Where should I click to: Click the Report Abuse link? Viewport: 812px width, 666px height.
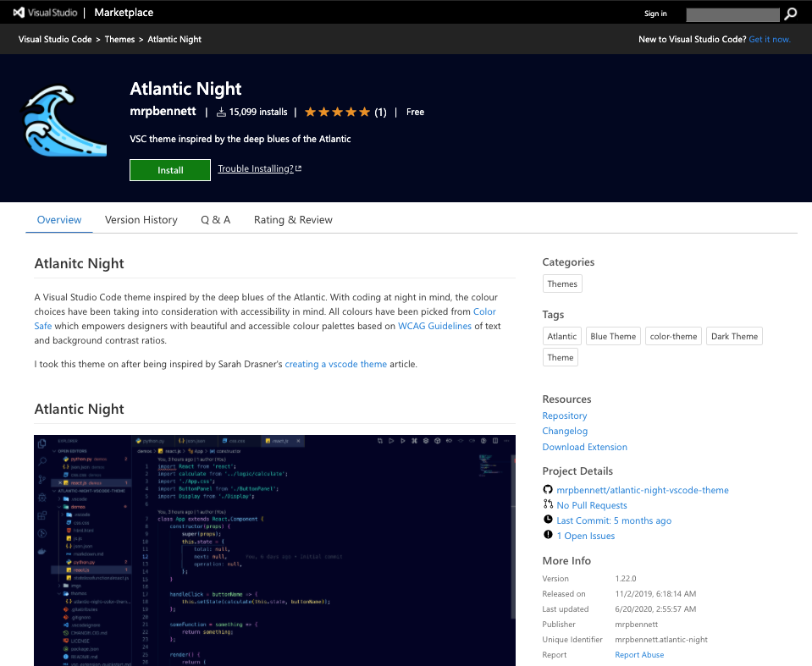coord(638,654)
